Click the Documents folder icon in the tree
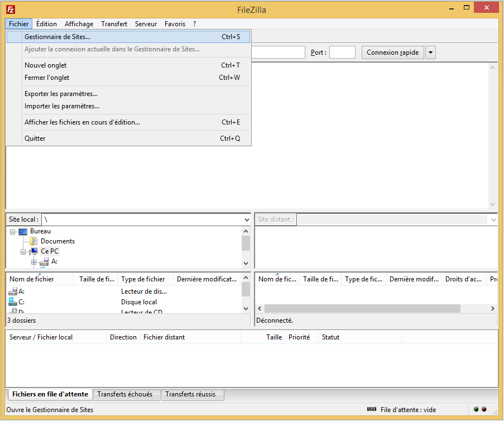 click(x=34, y=241)
